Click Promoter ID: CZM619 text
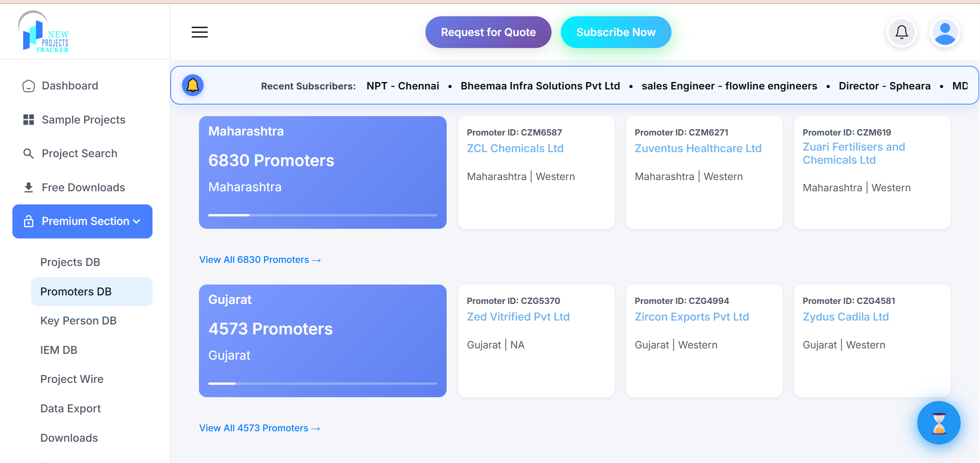980x463 pixels. [x=846, y=132]
